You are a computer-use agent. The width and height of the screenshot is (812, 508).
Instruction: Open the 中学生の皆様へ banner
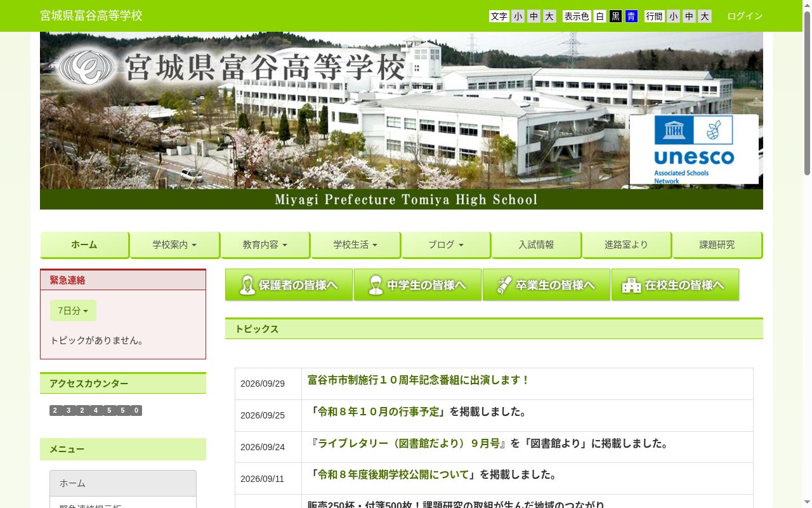coord(417,285)
